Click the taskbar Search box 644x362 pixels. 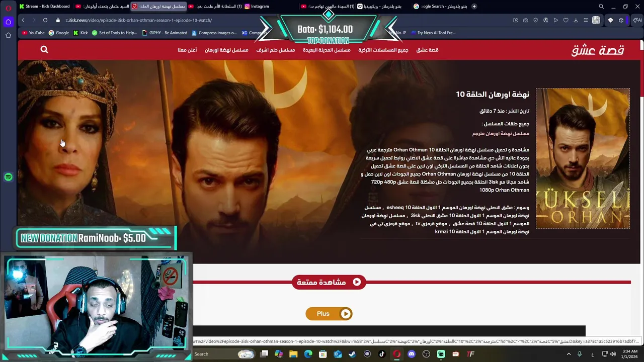[x=221, y=354]
